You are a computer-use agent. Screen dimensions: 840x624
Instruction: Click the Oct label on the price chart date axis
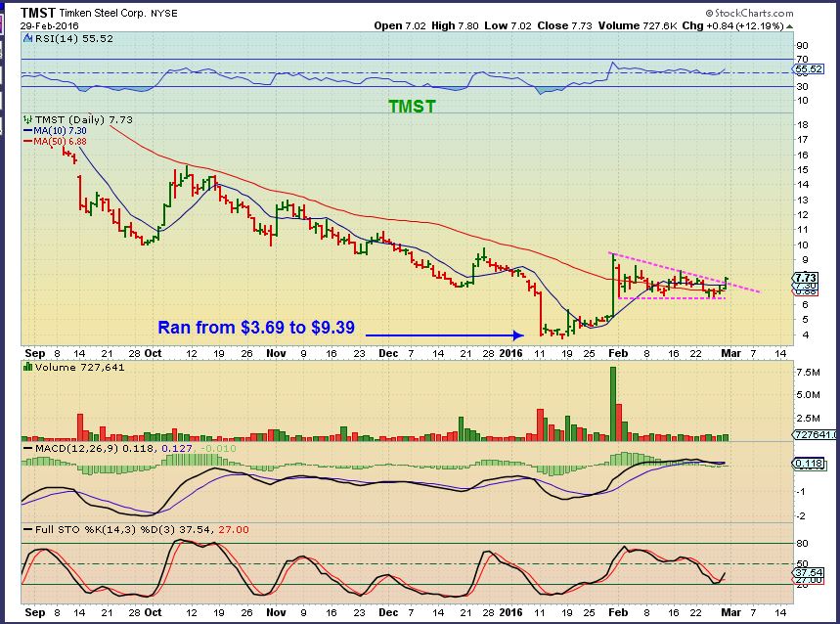[154, 353]
